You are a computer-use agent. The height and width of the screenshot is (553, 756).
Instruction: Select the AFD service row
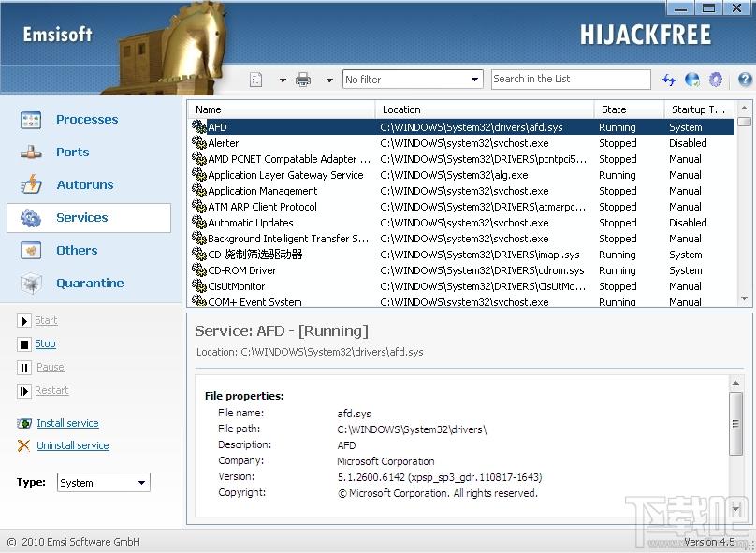pyautogui.click(x=461, y=127)
